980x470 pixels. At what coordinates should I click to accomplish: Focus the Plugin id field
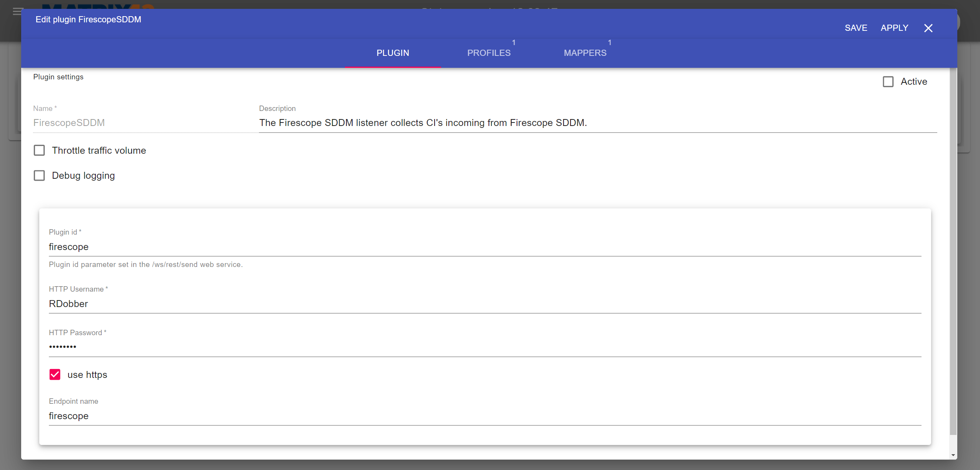[484, 247]
